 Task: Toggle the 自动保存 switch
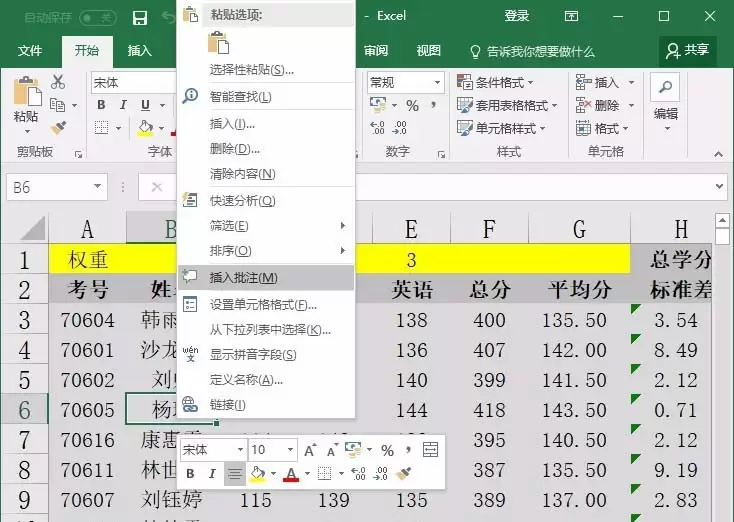coord(98,18)
